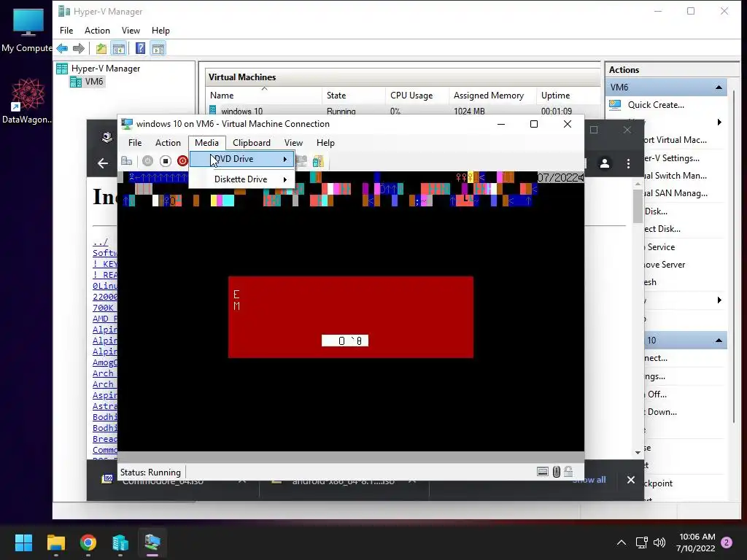Open the volume speaker icon in tray
Viewport: 747px width, 560px height.
659,542
